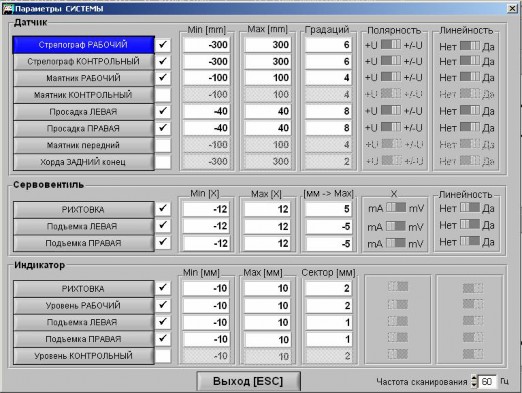This screenshot has width=522, height=393.
Task: Click the Маятник РАБОЧИЙ button
Action: click(x=83, y=78)
